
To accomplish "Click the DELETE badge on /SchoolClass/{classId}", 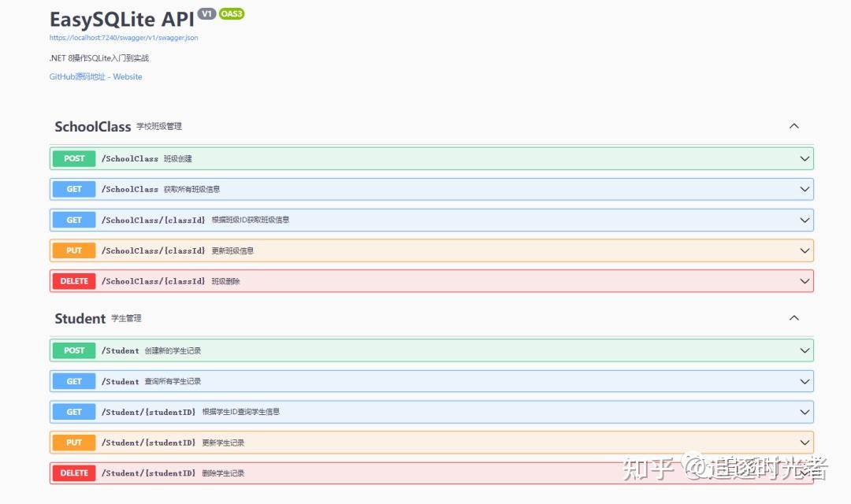I will [73, 280].
